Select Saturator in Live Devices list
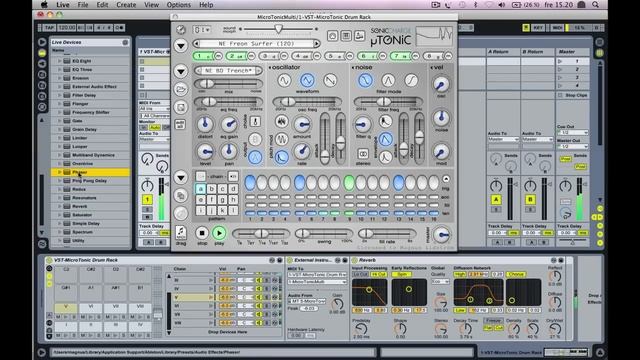The width and height of the screenshot is (640, 360). pos(82,215)
